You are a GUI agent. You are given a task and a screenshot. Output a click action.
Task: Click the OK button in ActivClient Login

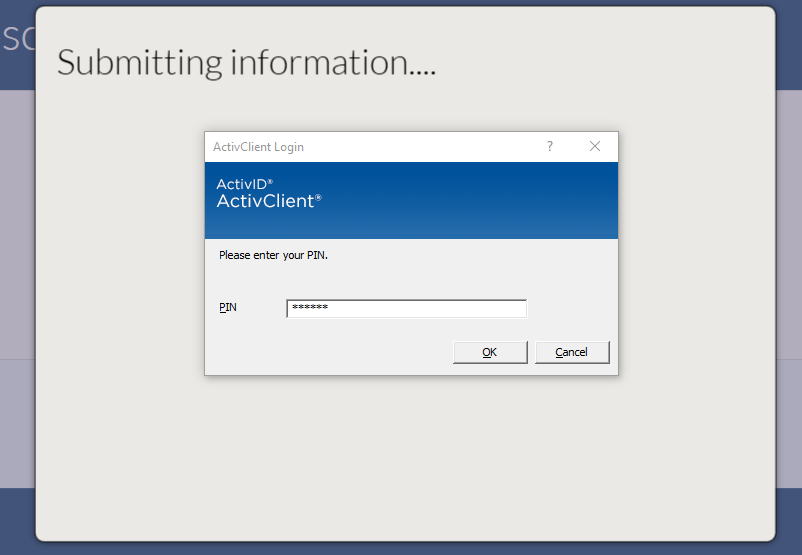[x=490, y=352]
